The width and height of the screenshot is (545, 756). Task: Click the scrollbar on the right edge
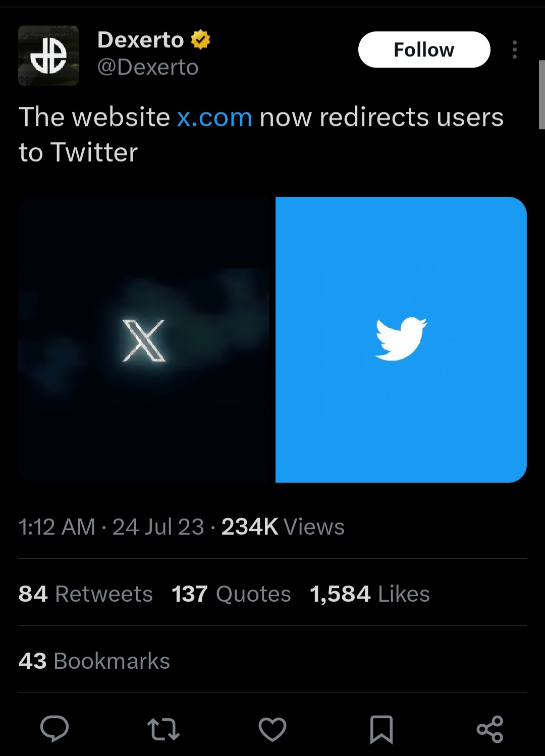[x=541, y=95]
